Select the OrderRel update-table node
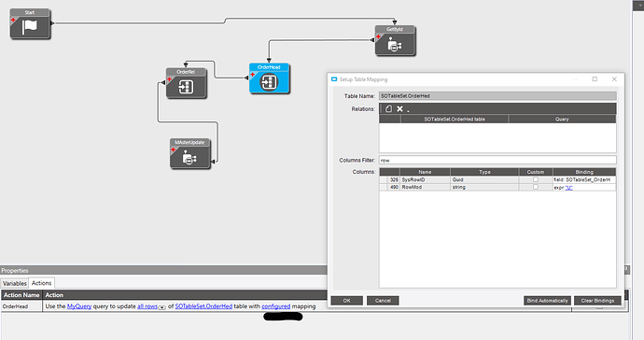 [186, 83]
